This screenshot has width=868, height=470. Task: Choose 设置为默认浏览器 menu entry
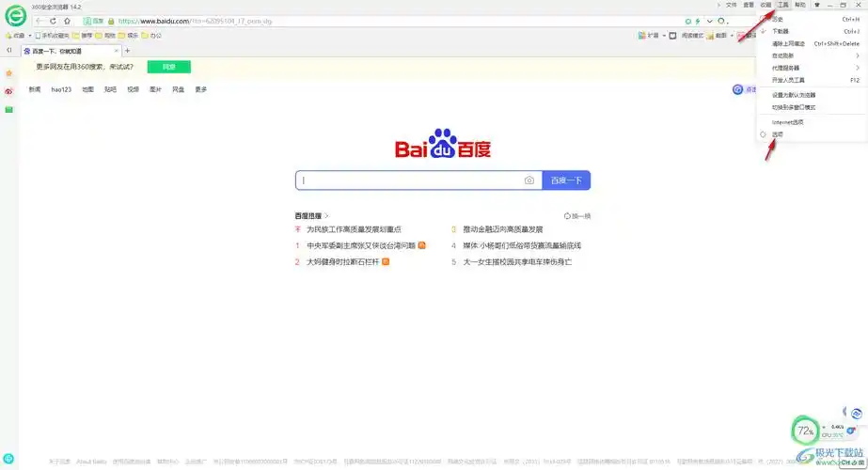(813, 95)
